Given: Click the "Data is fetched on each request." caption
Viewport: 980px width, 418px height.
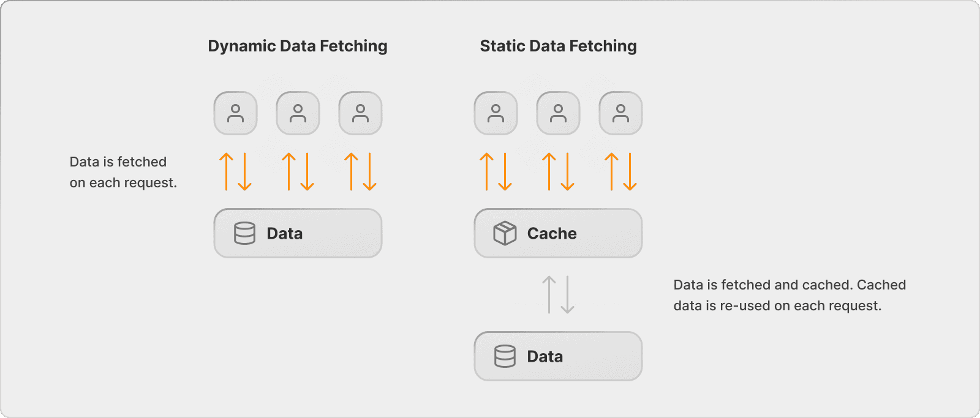Looking at the screenshot, I should pyautogui.click(x=123, y=172).
